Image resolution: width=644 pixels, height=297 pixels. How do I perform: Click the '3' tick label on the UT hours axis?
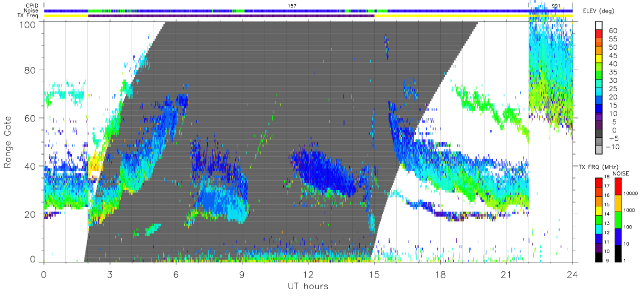pos(110,274)
